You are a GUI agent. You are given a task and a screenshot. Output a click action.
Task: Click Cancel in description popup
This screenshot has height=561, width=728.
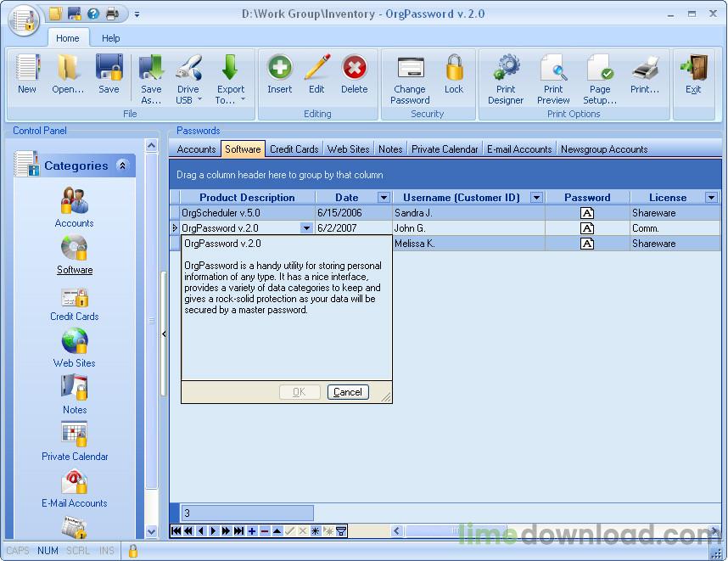tap(348, 392)
